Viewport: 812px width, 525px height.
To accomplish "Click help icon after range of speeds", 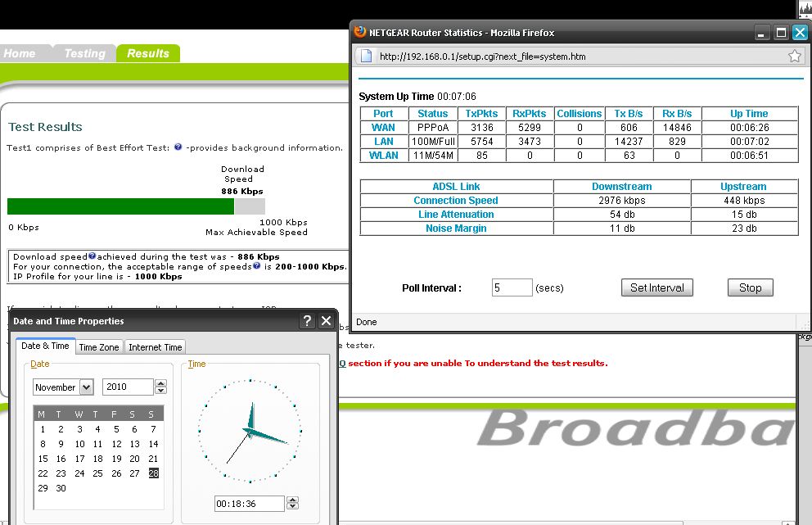I will 257,266.
